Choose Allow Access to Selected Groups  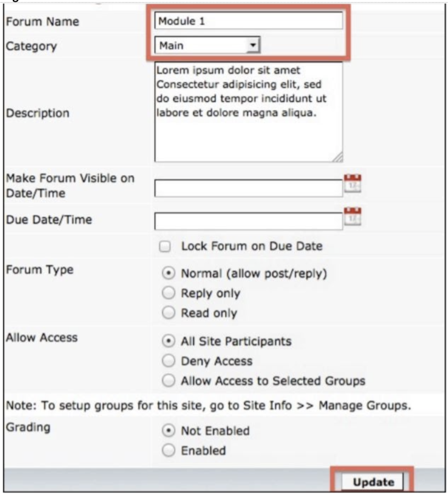click(168, 381)
